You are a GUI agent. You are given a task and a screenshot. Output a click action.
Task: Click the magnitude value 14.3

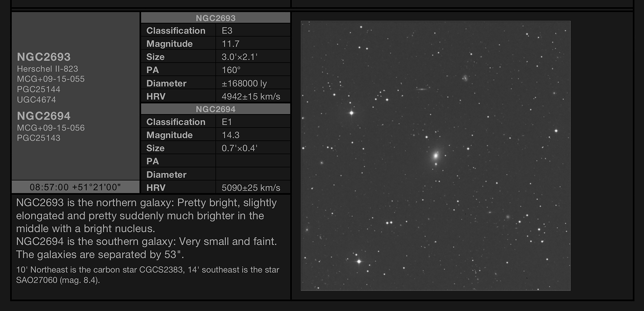click(x=231, y=135)
